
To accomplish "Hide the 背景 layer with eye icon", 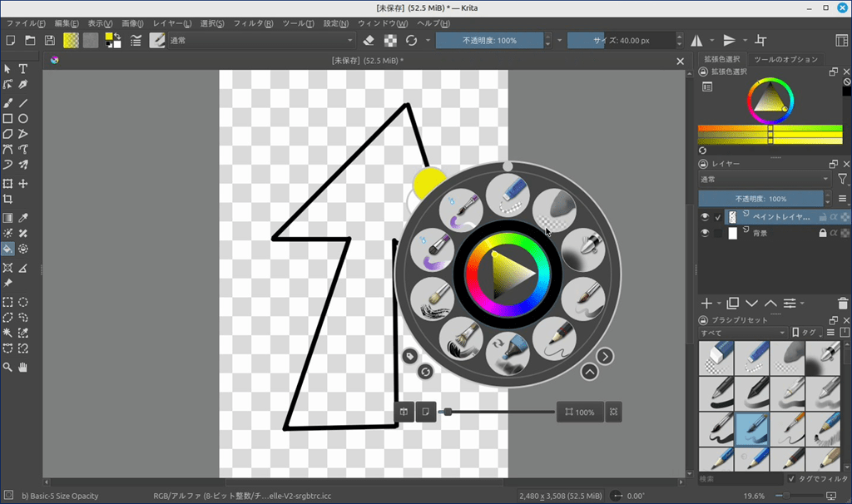I will point(705,234).
